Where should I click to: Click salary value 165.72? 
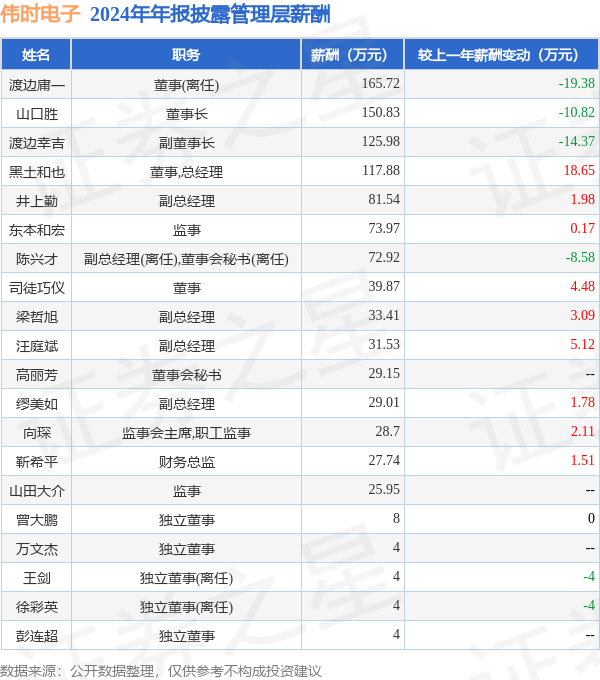coord(381,83)
